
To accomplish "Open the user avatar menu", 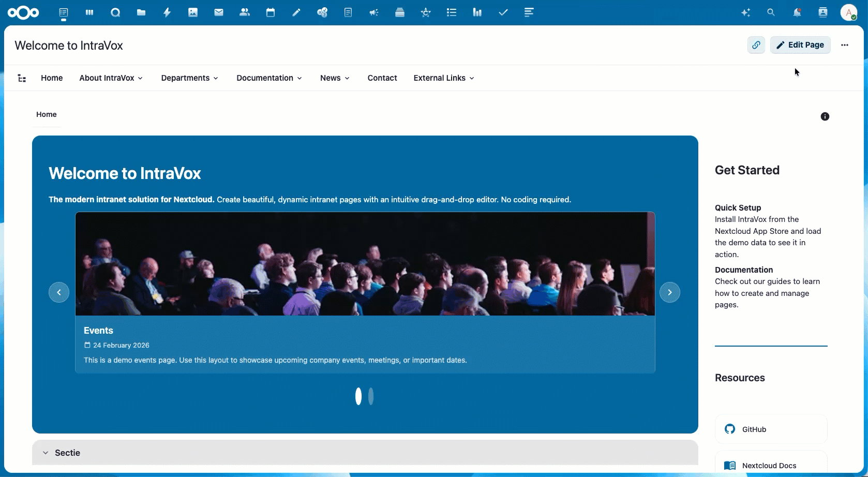I will pos(849,12).
